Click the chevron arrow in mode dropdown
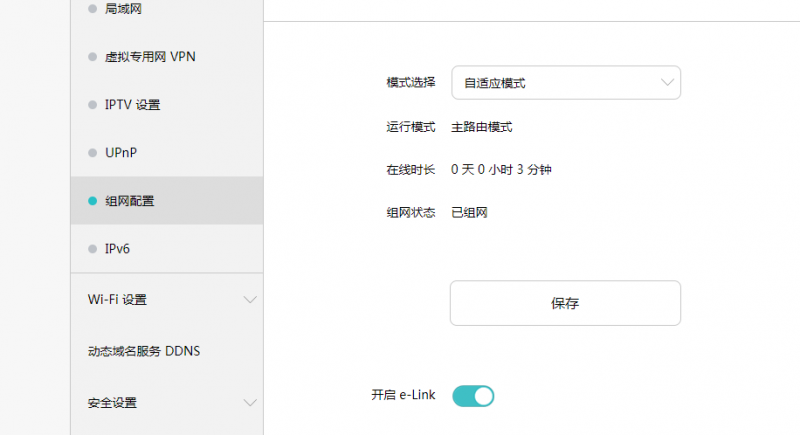 [667, 82]
